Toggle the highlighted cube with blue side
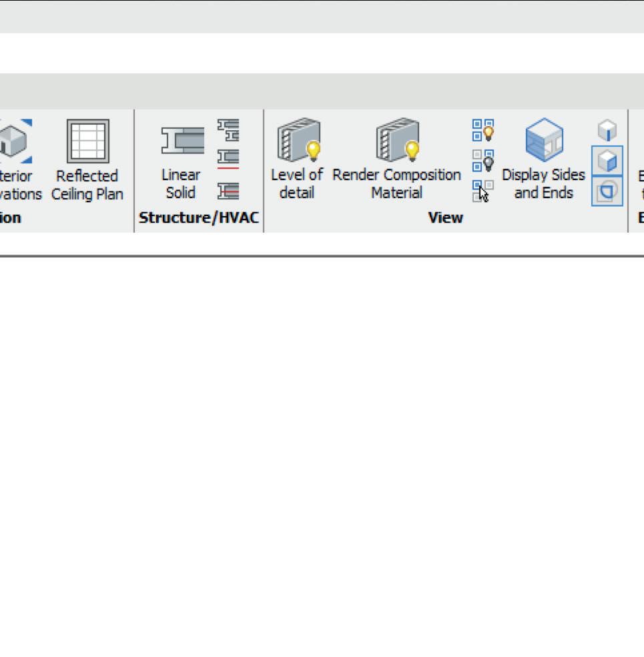Screen dimensions: 644x657 pos(607,161)
